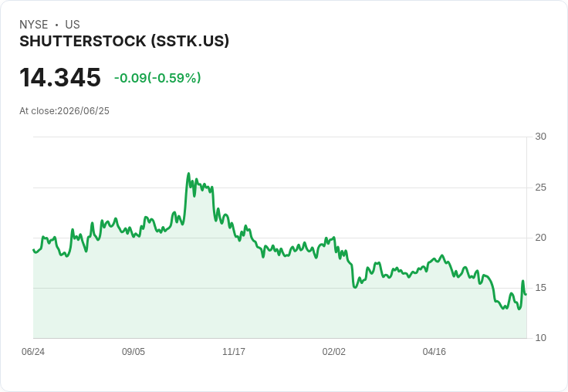Click the -0.09(-0.59%) change text
This screenshot has height=392, width=568.
[x=157, y=78]
